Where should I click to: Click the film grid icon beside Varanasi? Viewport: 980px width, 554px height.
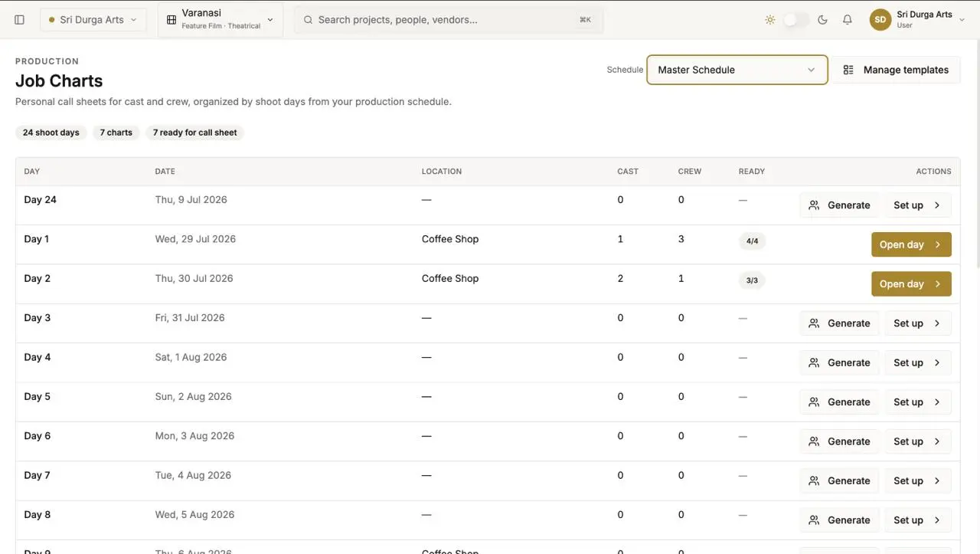tap(171, 20)
